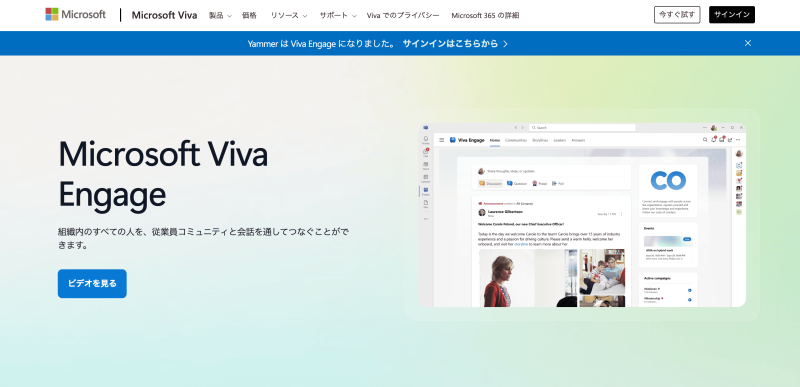800x387 pixels.
Task: Click the 今すぐ試す button
Action: tap(677, 15)
